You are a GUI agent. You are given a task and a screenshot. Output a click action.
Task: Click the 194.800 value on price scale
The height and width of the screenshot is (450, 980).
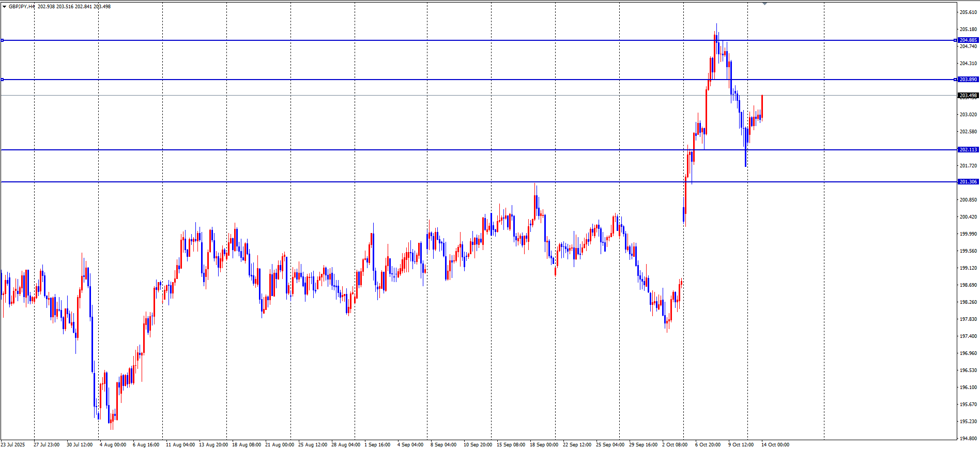pos(968,439)
